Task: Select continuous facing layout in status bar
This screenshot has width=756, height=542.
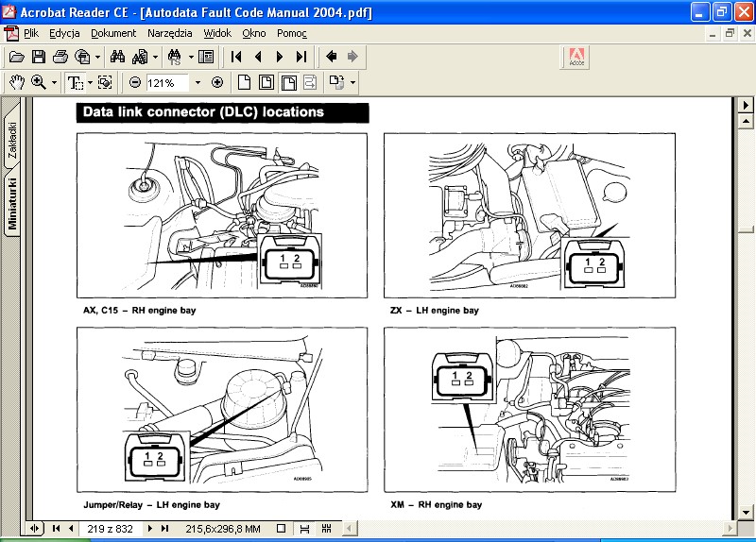Action: click(x=326, y=529)
